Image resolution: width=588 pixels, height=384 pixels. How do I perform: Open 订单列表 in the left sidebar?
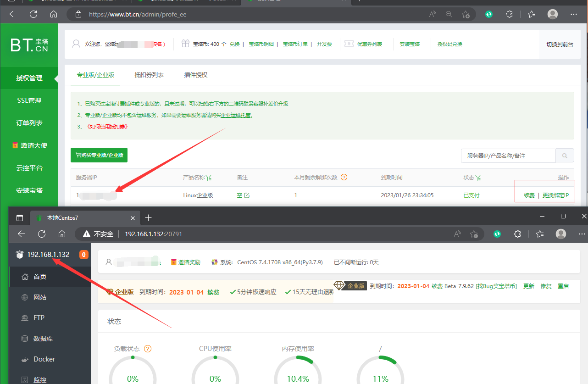pos(29,123)
